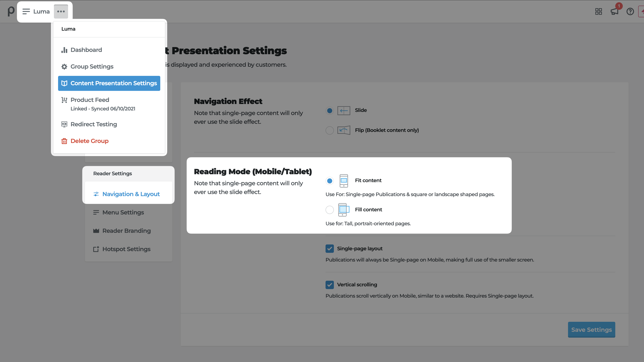Open the apps grid icon

tap(598, 11)
